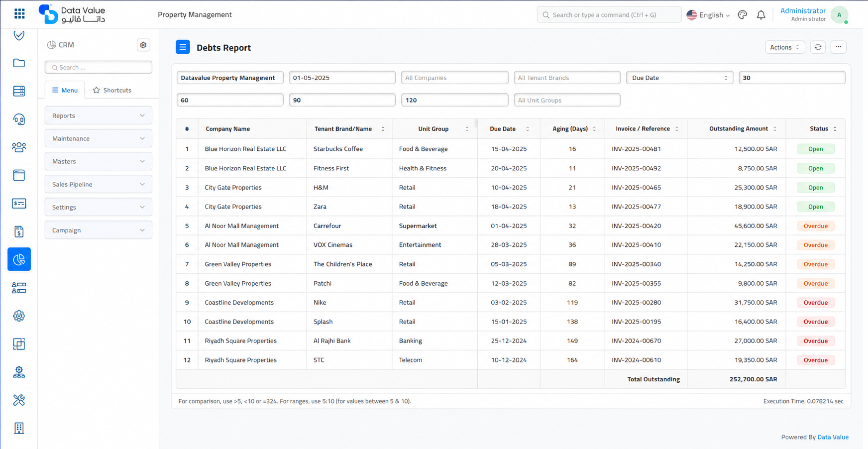
Task: Switch to the Menu tab
Action: click(65, 90)
